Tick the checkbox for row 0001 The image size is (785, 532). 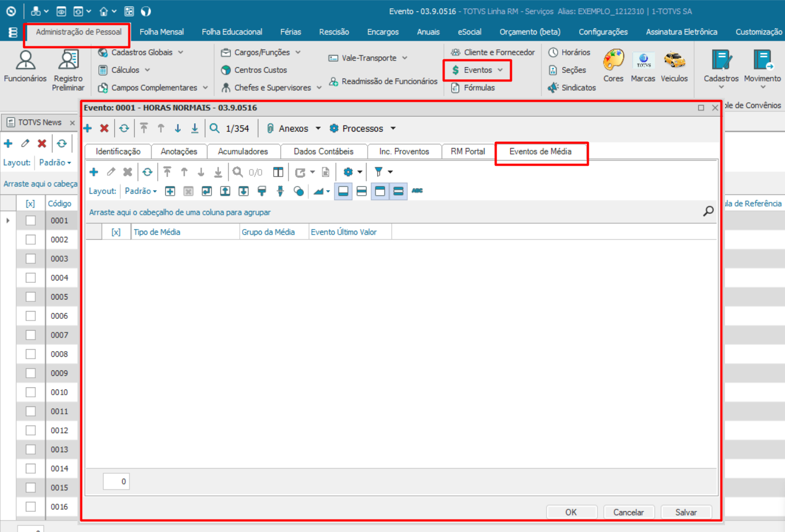click(31, 220)
